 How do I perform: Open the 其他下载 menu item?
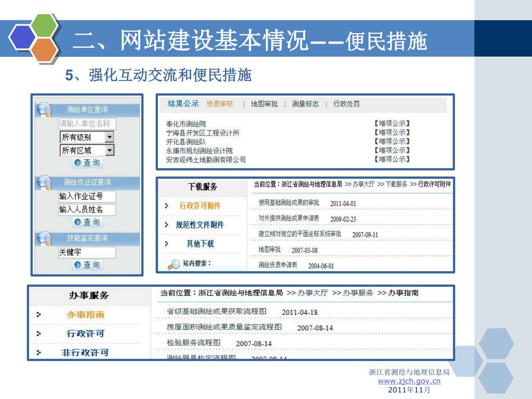tap(200, 243)
